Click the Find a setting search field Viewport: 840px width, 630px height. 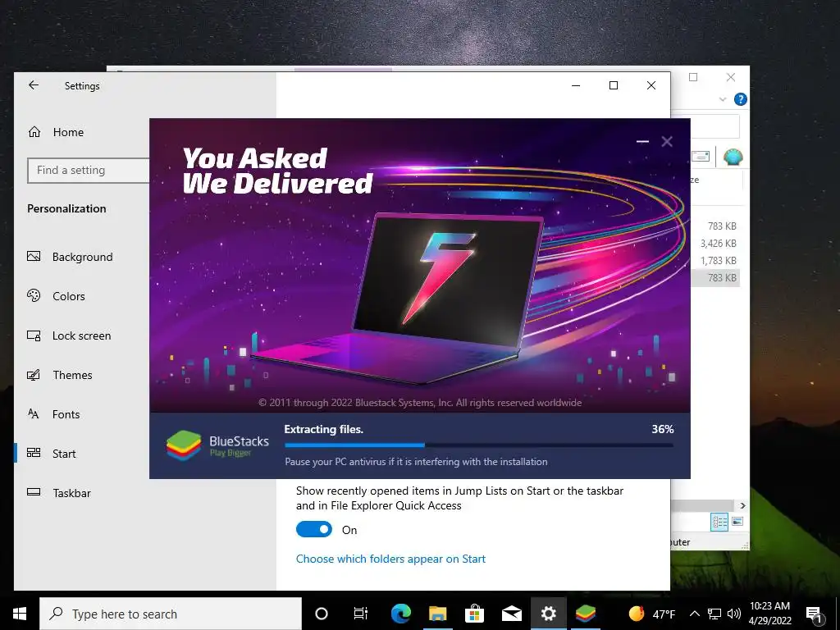click(x=89, y=171)
